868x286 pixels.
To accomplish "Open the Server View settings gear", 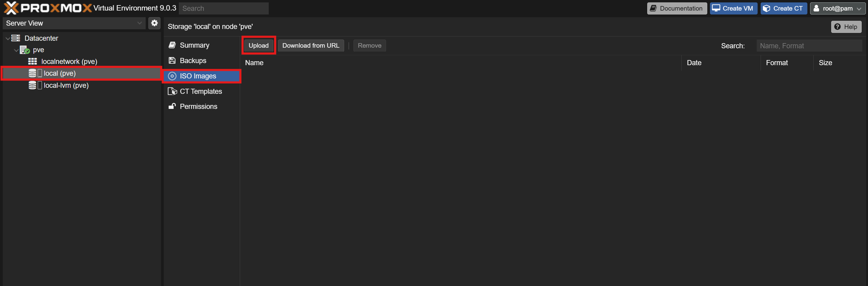I will point(154,23).
